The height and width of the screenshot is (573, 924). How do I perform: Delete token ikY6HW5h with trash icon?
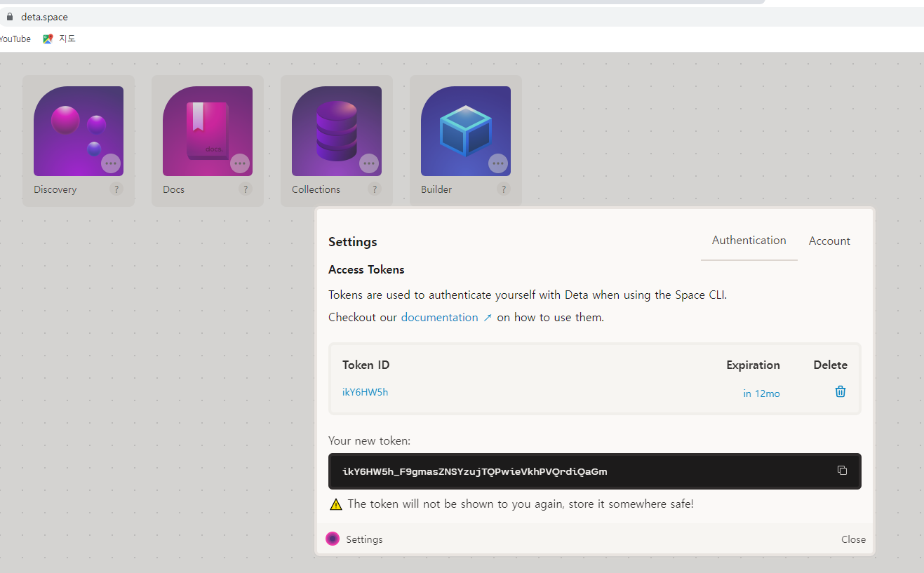click(841, 391)
